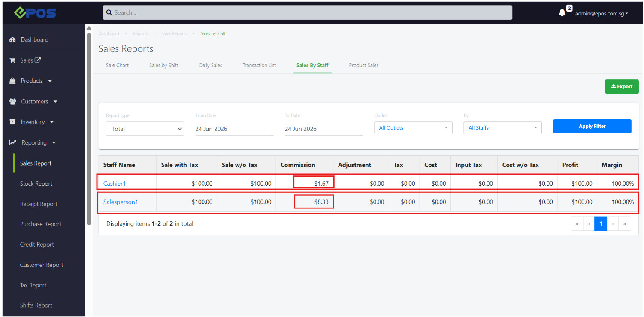This screenshot has height=317, width=644.
Task: Go to previous page of results
Action: 589,224
